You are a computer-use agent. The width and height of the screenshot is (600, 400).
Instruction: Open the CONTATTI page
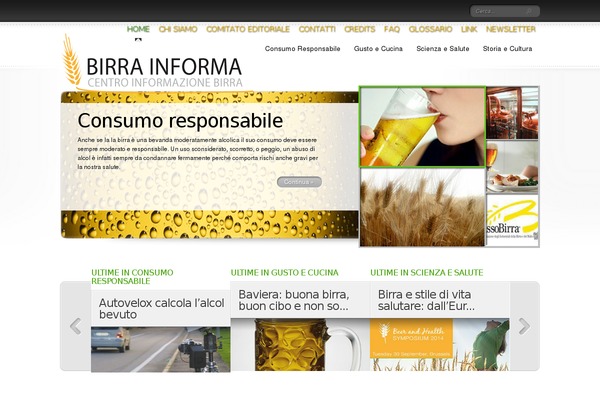[x=317, y=29]
